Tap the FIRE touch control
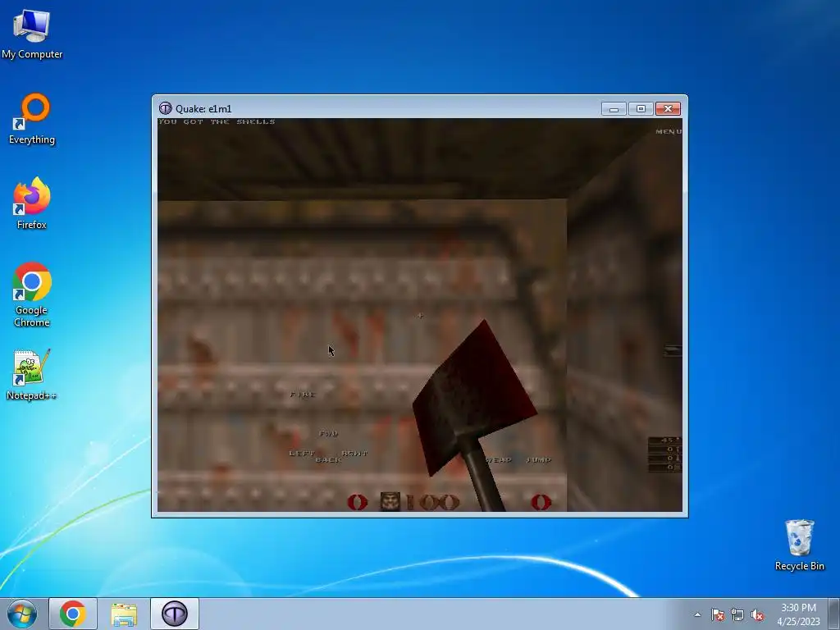Image resolution: width=840 pixels, height=630 pixels. pyautogui.click(x=303, y=395)
